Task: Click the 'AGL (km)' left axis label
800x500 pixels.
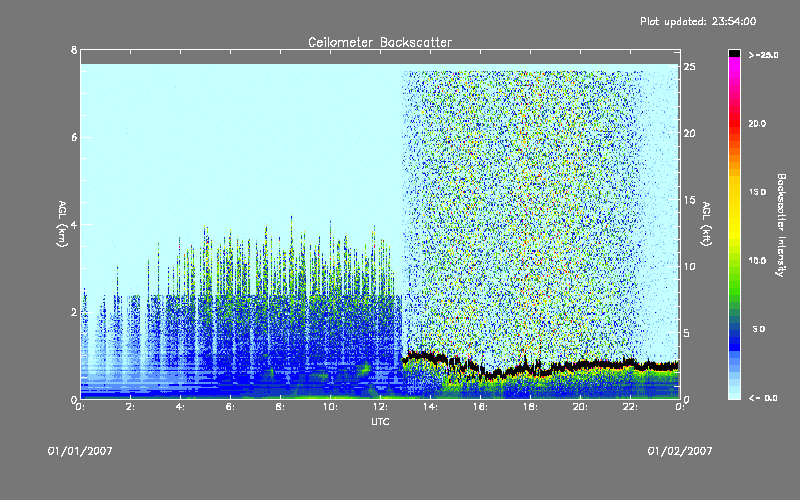Action: click(62, 224)
